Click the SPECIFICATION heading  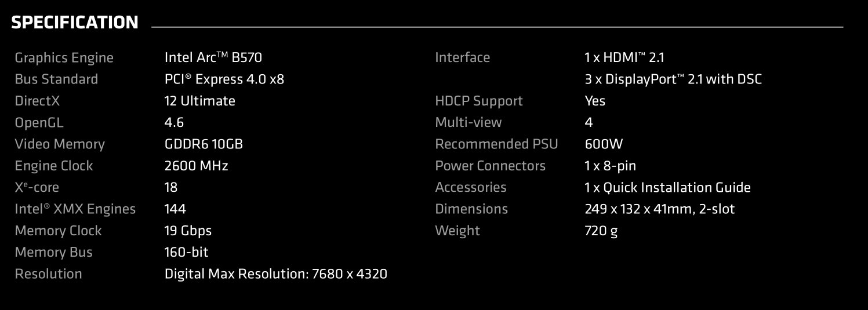click(x=75, y=23)
